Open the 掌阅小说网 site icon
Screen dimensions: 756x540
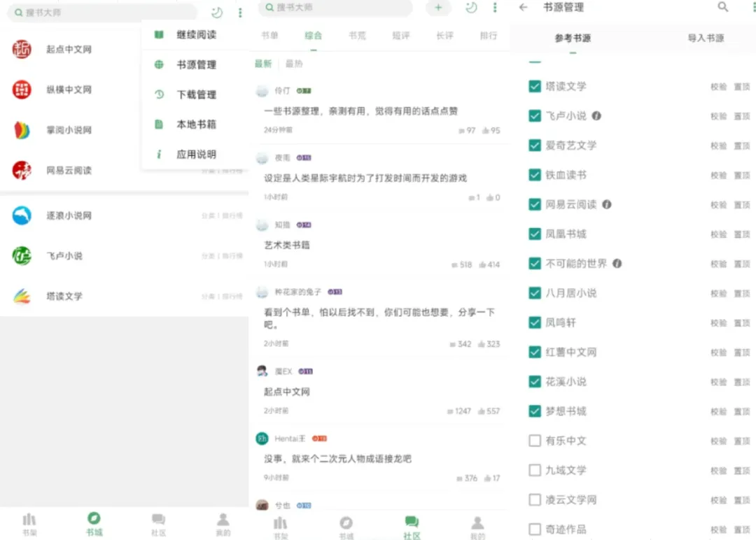[22, 130]
